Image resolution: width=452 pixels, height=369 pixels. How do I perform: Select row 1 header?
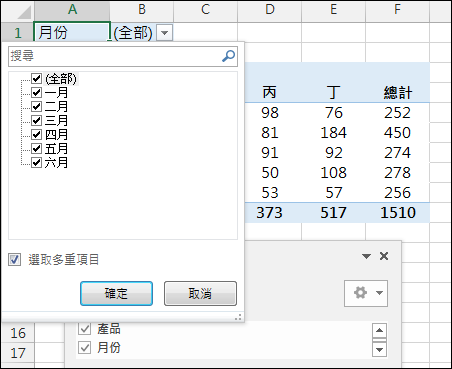click(x=18, y=33)
